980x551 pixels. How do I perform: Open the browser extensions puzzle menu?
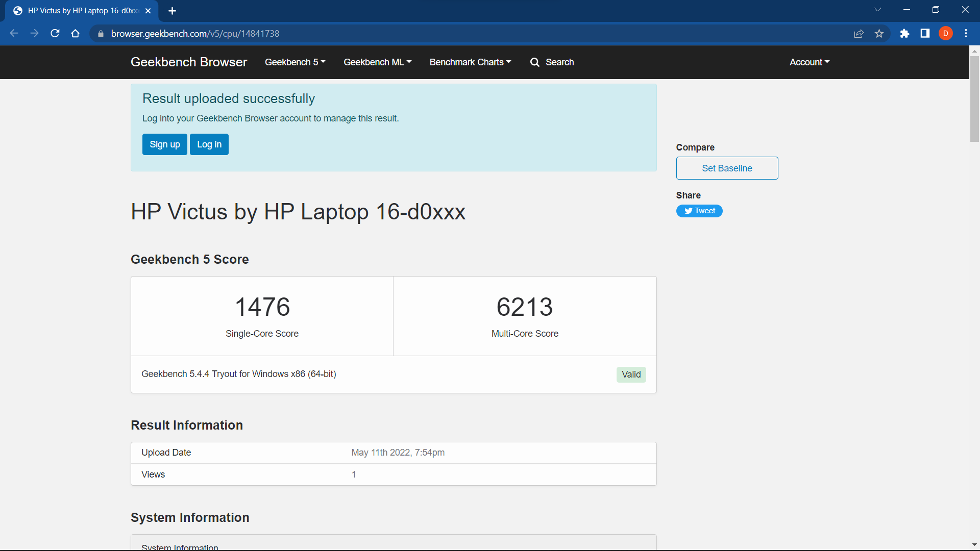(904, 34)
